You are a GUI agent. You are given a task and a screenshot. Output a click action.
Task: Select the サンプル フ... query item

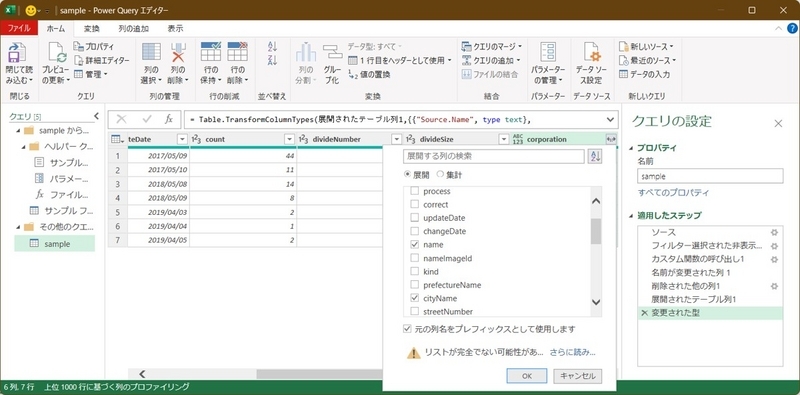point(61,210)
